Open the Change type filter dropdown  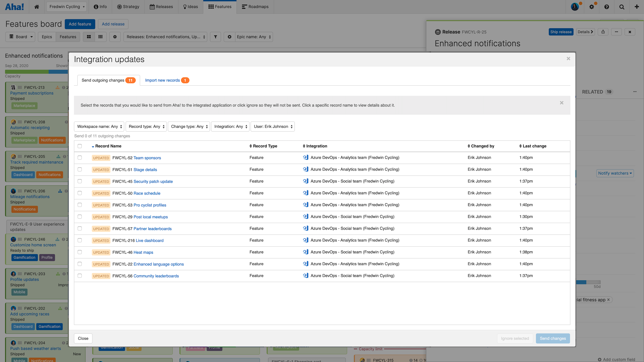click(189, 126)
